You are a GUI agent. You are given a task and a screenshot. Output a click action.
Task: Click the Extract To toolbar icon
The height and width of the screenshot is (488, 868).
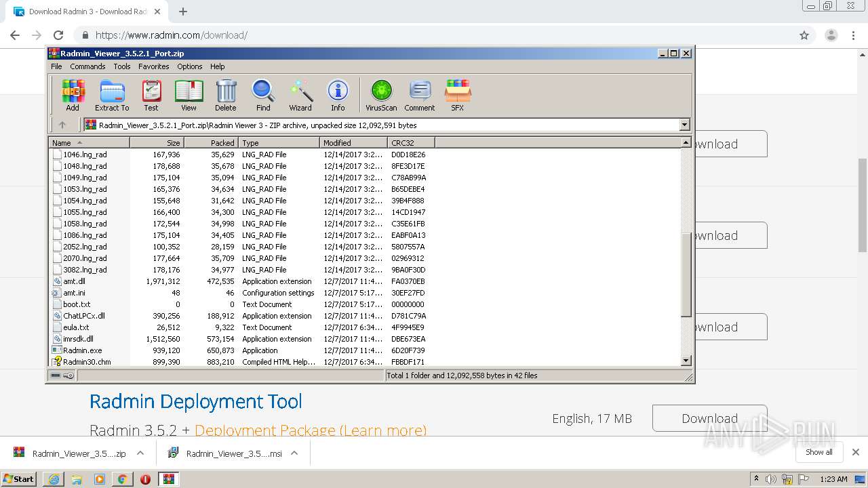112,95
